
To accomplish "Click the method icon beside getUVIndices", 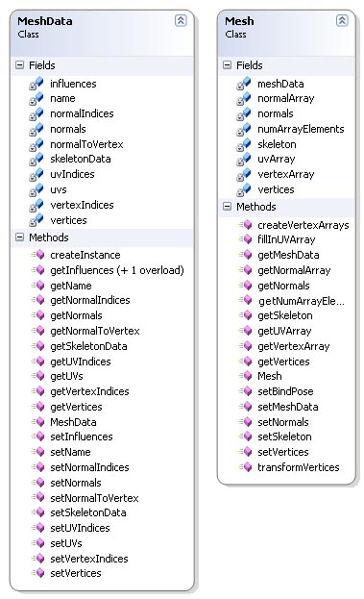I will (x=38, y=362).
